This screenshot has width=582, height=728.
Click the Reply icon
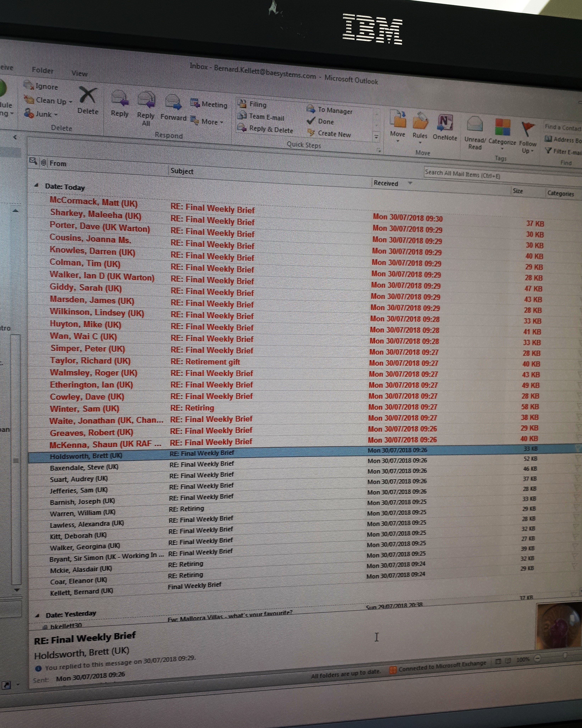tap(120, 99)
